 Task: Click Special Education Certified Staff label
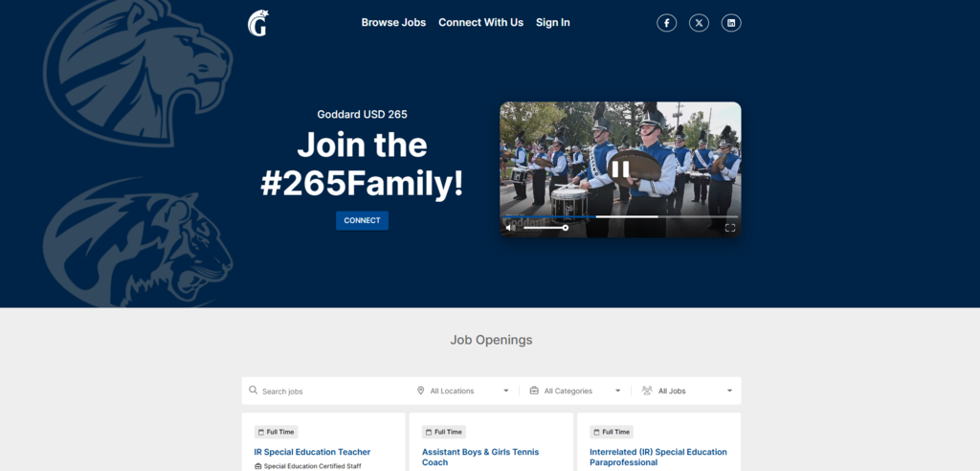[313, 466]
